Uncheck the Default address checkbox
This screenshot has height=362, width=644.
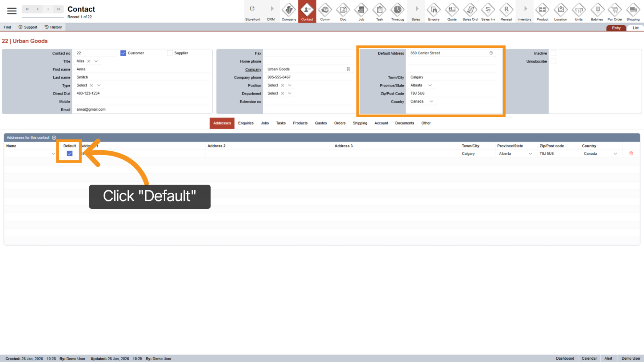(x=69, y=153)
